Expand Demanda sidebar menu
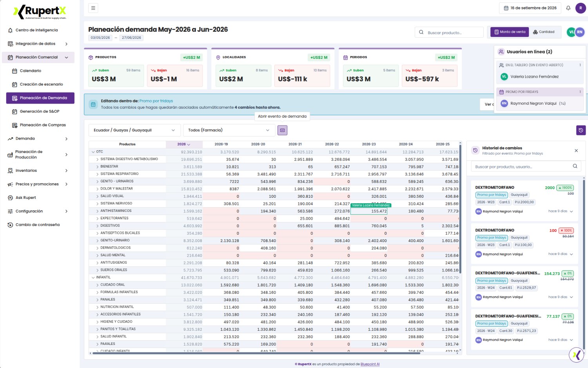Image resolution: width=588 pixels, height=368 pixels. [x=38, y=139]
